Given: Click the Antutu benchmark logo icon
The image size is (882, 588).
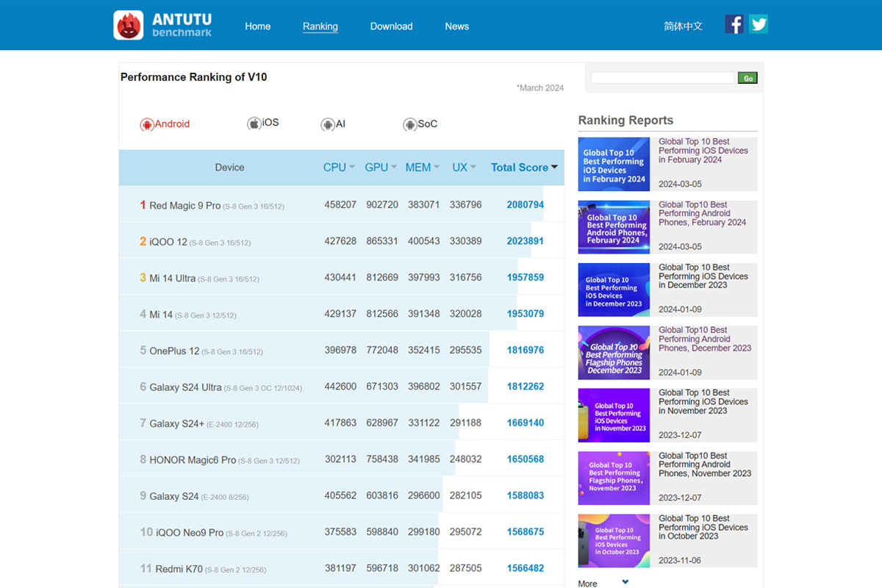Looking at the screenshot, I should click(x=129, y=25).
